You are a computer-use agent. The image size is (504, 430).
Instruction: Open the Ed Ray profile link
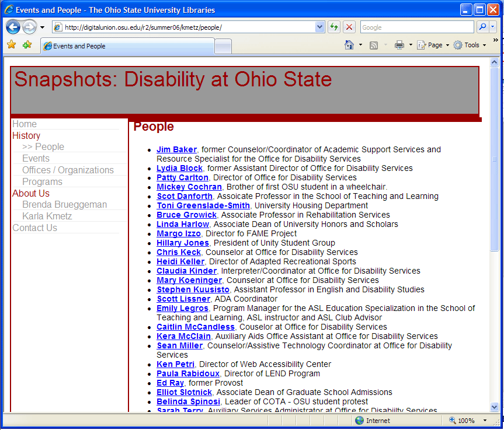pyautogui.click(x=170, y=383)
